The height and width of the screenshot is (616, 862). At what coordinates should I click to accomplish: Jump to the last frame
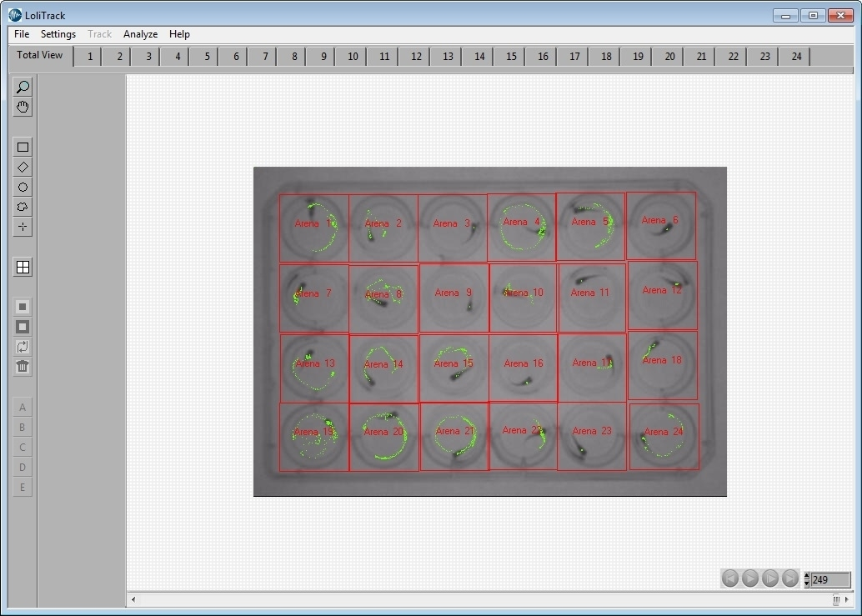(790, 578)
